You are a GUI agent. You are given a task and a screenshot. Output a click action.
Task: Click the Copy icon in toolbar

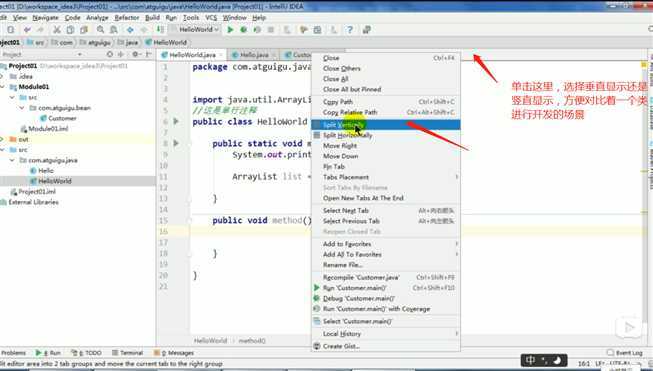click(x=70, y=30)
